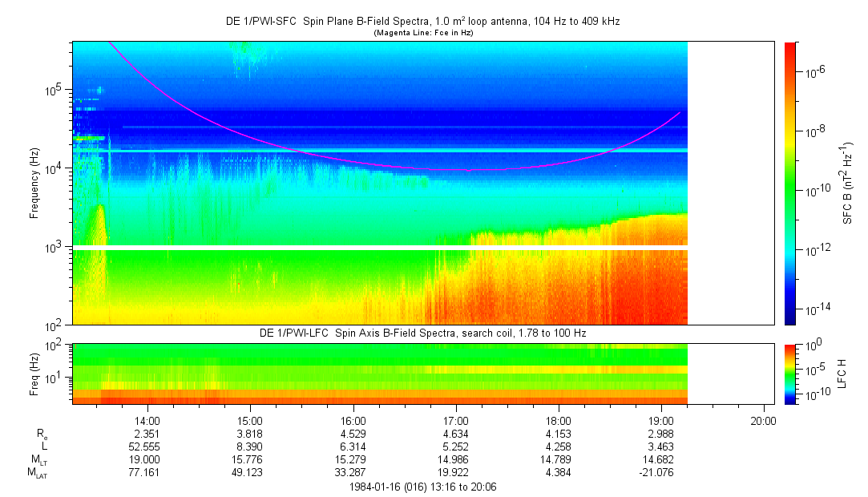The height and width of the screenshot is (497, 868).
Task: Click the Freq (Hz) lower axis label
Action: [x=34, y=373]
